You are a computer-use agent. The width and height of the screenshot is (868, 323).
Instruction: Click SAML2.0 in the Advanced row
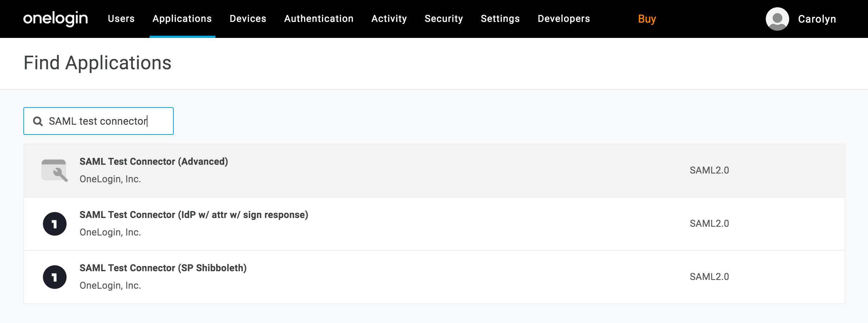click(709, 170)
